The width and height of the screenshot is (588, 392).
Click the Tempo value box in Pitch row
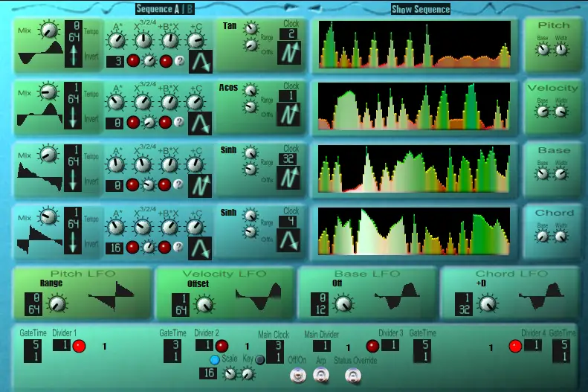[x=74, y=31]
